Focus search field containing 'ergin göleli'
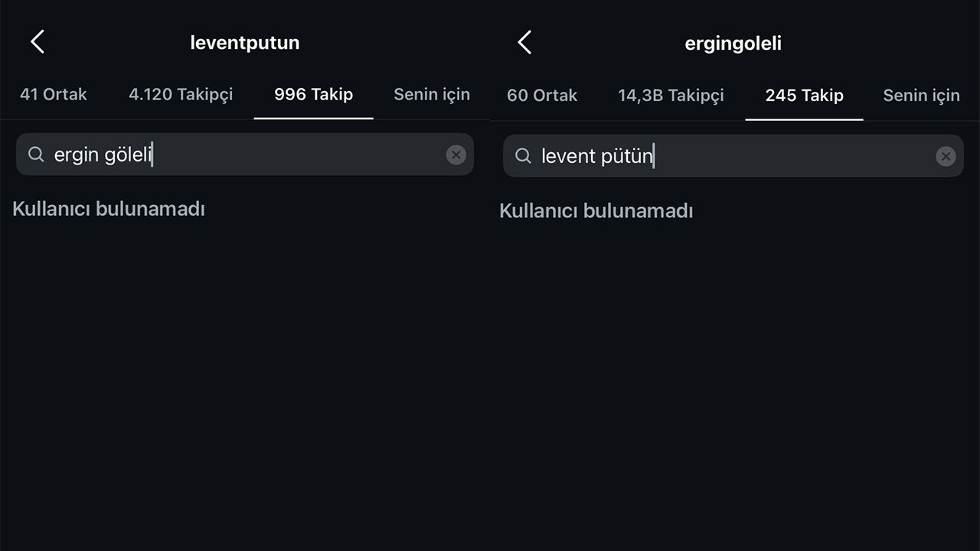Viewport: 980px width, 551px height. [245, 155]
